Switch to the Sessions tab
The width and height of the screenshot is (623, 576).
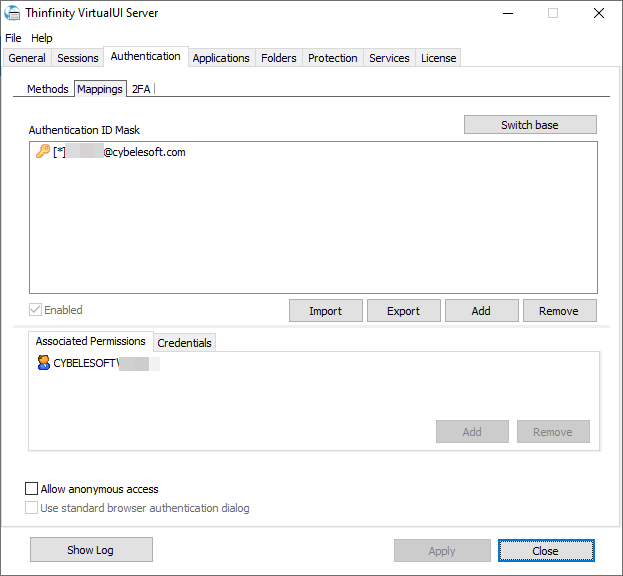tap(78, 58)
